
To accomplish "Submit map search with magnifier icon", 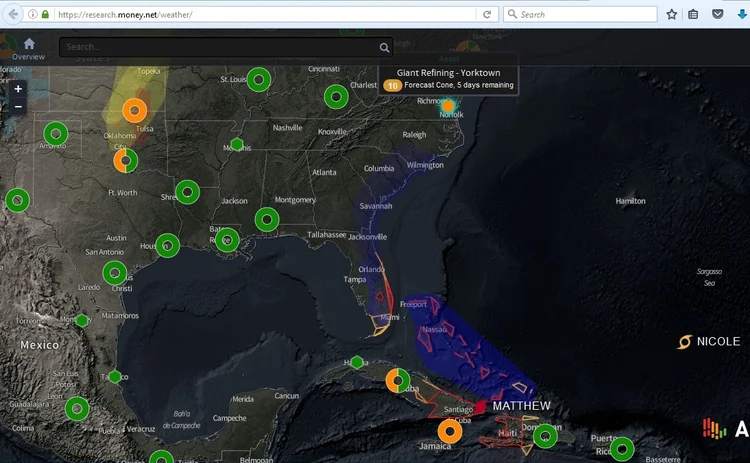I will click(x=384, y=47).
